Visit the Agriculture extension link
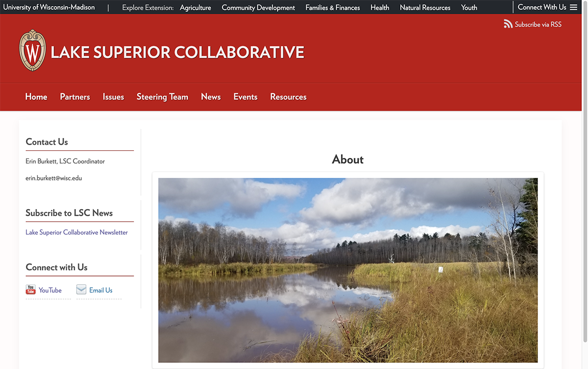The width and height of the screenshot is (588, 369). tap(195, 8)
